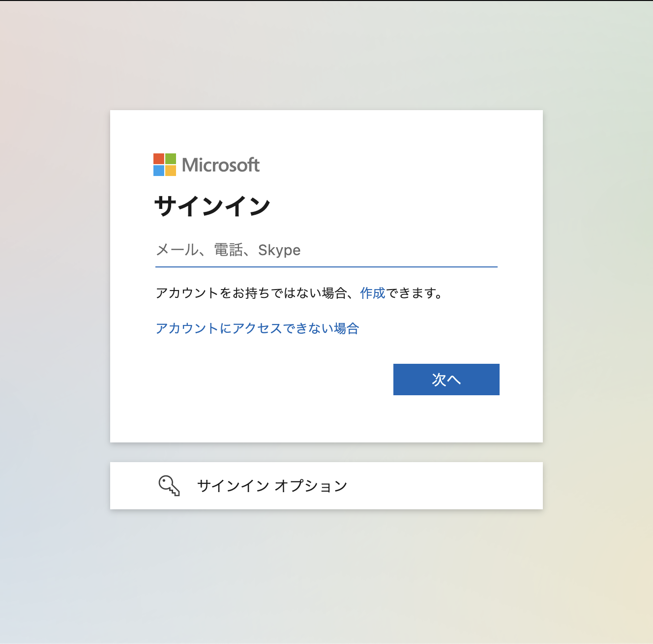Click the サインイン heading
The image size is (653, 644).
[212, 206]
